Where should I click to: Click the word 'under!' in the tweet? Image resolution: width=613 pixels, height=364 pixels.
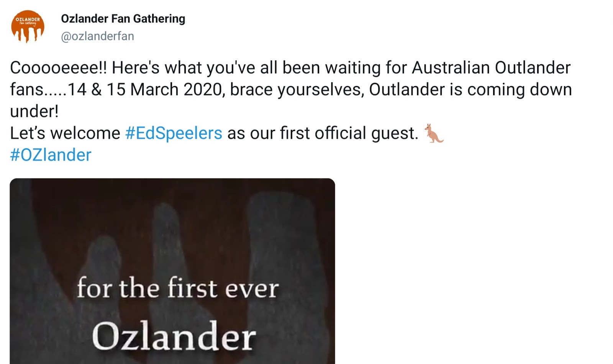[34, 111]
